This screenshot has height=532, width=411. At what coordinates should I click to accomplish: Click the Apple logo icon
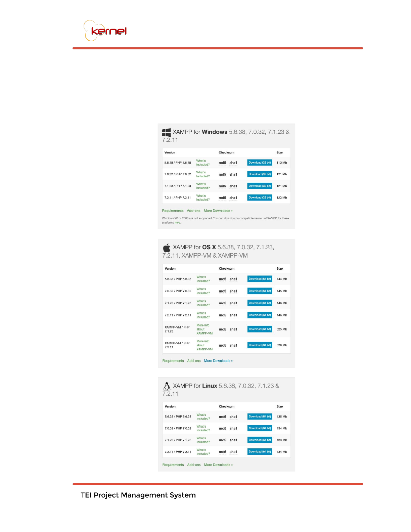(x=167, y=248)
